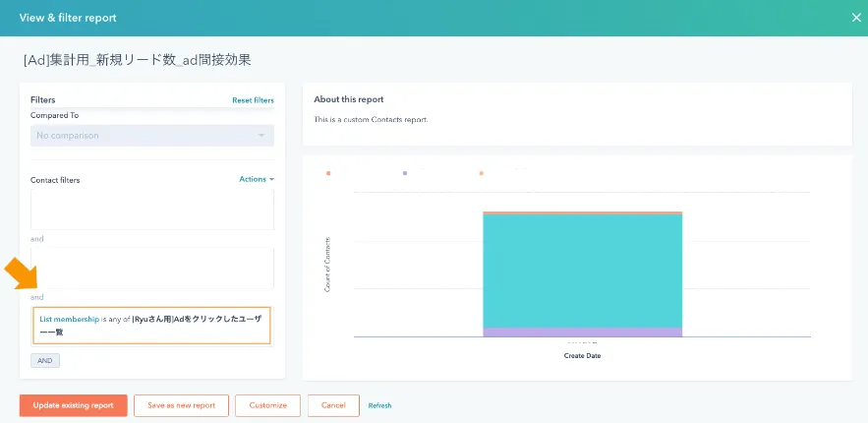The height and width of the screenshot is (423, 868).
Task: Click Save as new report
Action: click(x=181, y=405)
